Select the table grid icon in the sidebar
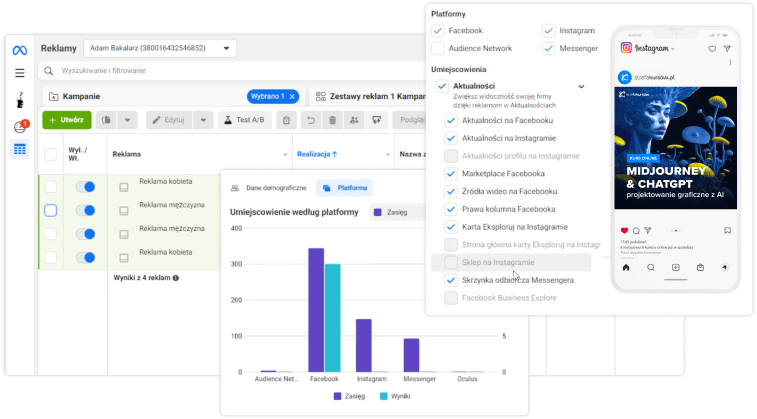757x419 pixels. pyautogui.click(x=20, y=149)
